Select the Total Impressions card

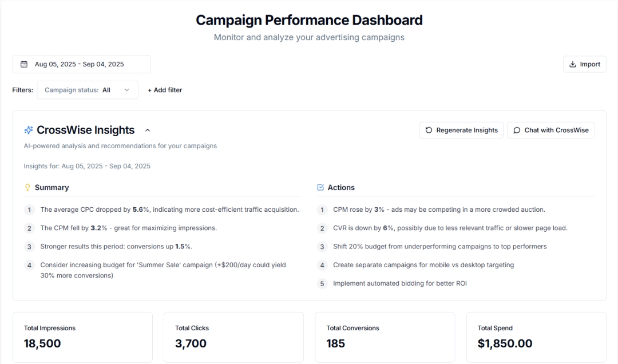[x=82, y=337]
